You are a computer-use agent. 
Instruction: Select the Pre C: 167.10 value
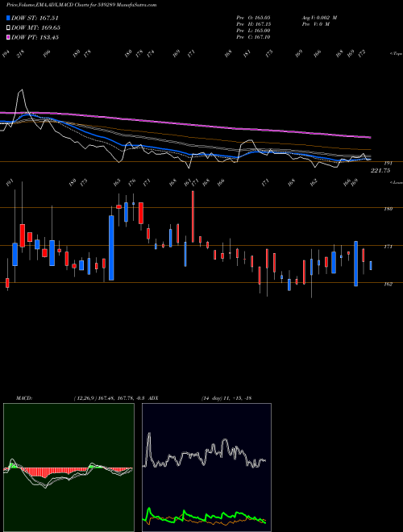(253, 37)
